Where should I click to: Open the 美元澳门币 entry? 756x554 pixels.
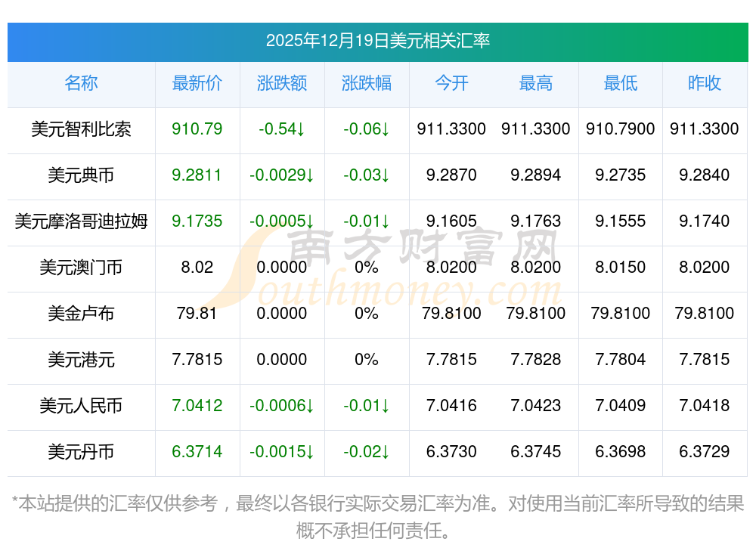click(81, 267)
